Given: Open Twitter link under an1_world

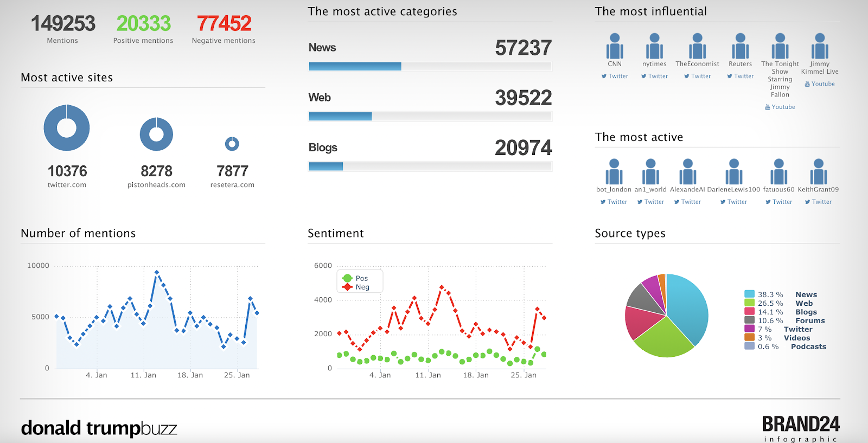Looking at the screenshot, I should pos(650,202).
